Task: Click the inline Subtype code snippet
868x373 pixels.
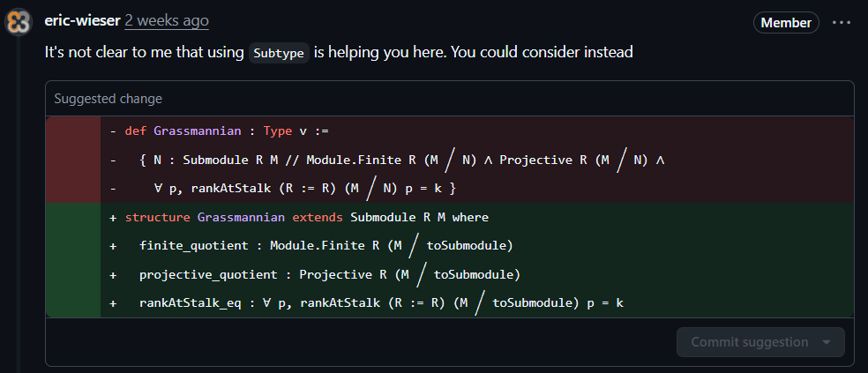Action: click(278, 53)
